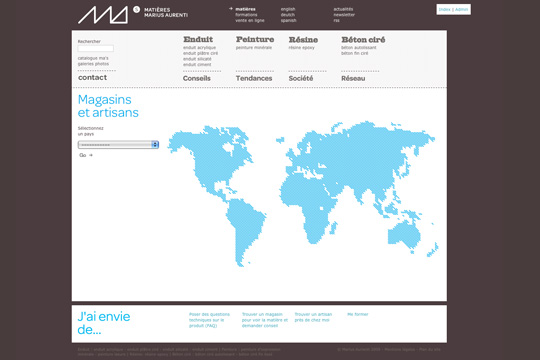The width and height of the screenshot is (540, 360).
Task: Click into the Rechercher search field
Action: (x=96, y=48)
